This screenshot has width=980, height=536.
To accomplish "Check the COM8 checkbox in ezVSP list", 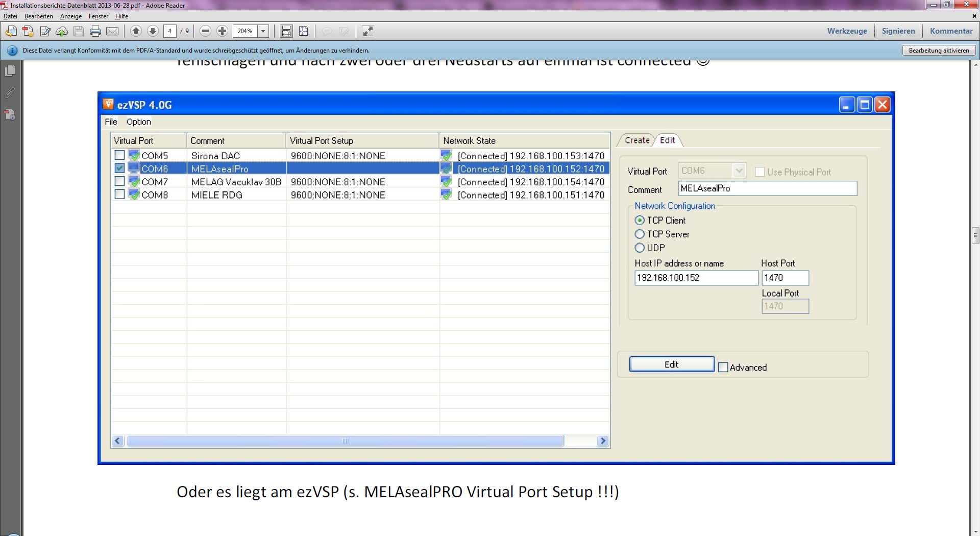I will (x=119, y=194).
